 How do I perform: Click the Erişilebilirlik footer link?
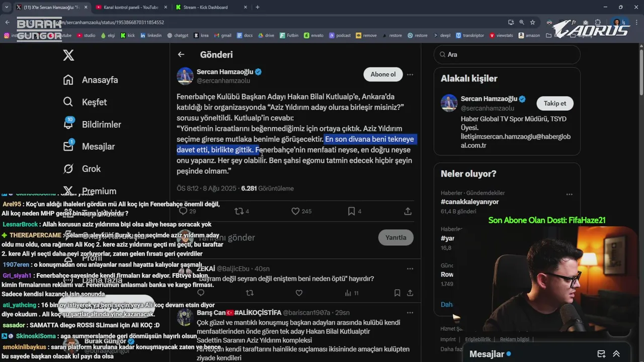tap(477, 339)
